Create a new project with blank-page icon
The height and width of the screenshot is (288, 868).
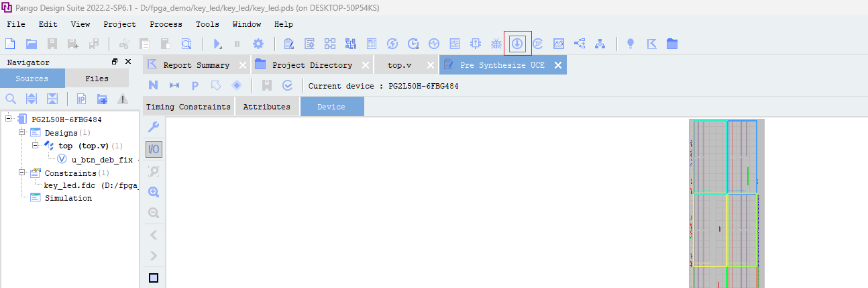[10, 44]
